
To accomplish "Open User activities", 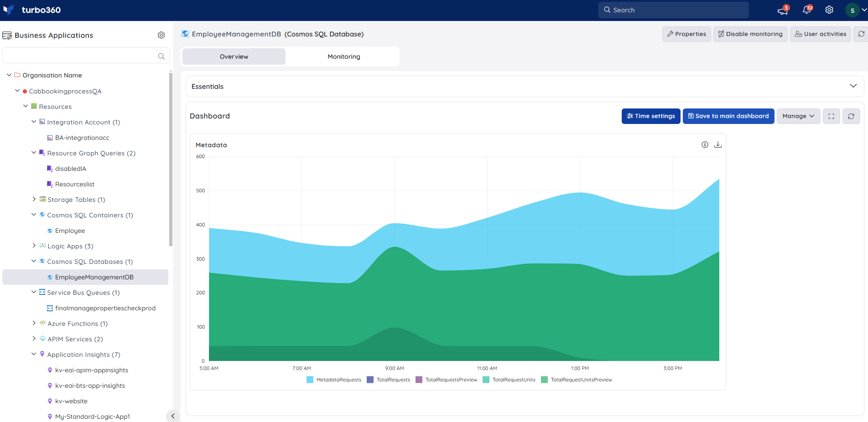I will point(821,34).
